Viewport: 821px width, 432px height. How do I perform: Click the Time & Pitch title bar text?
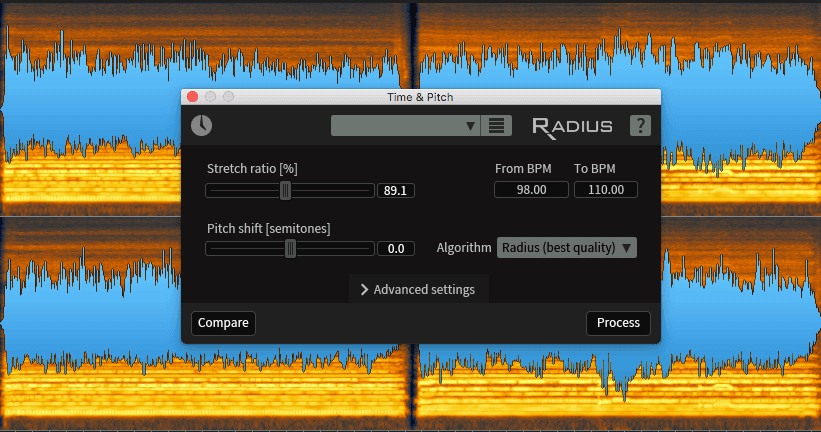[x=420, y=97]
